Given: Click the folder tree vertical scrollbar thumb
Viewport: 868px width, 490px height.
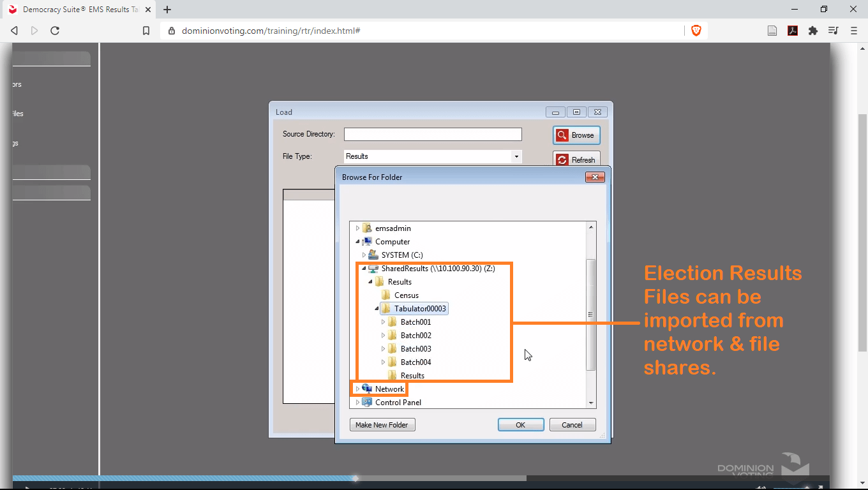Looking at the screenshot, I should tap(591, 315).
